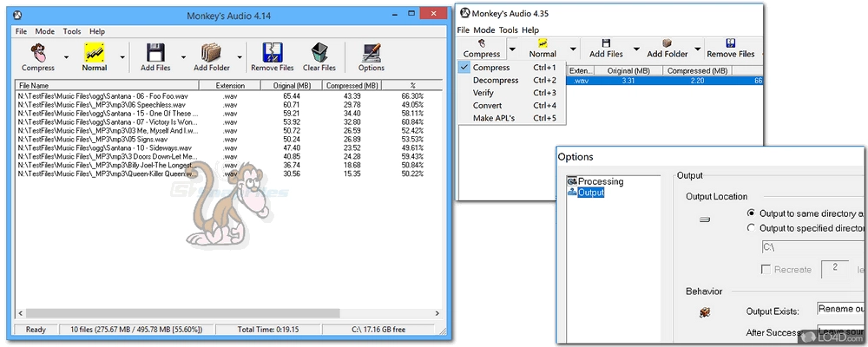The image size is (868, 347).
Task: Click Normal compression level icon in 4.14 window
Action: 95,53
